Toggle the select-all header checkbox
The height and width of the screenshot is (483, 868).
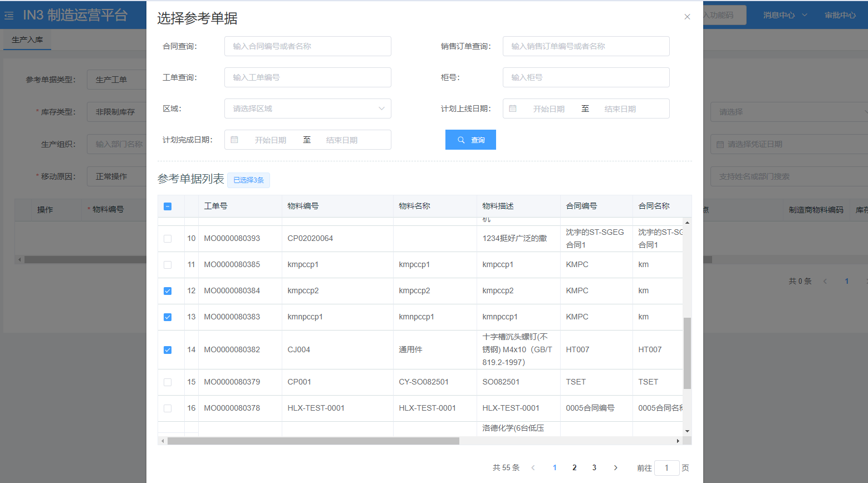(x=168, y=206)
